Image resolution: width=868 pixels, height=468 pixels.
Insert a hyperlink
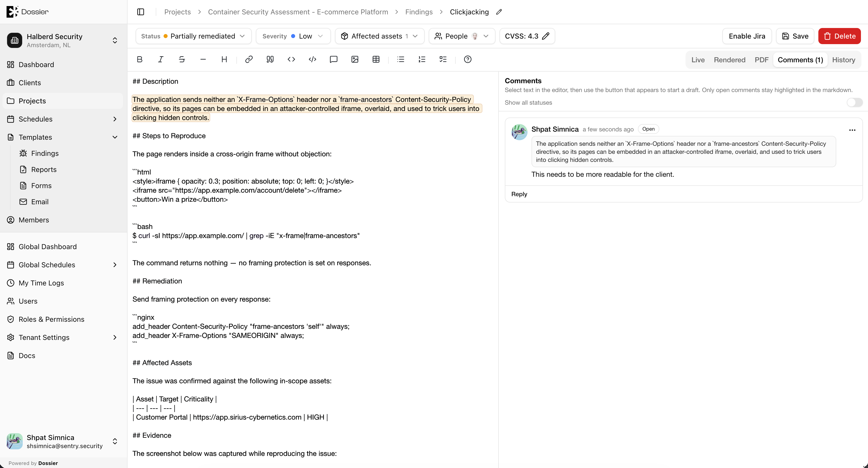point(249,59)
